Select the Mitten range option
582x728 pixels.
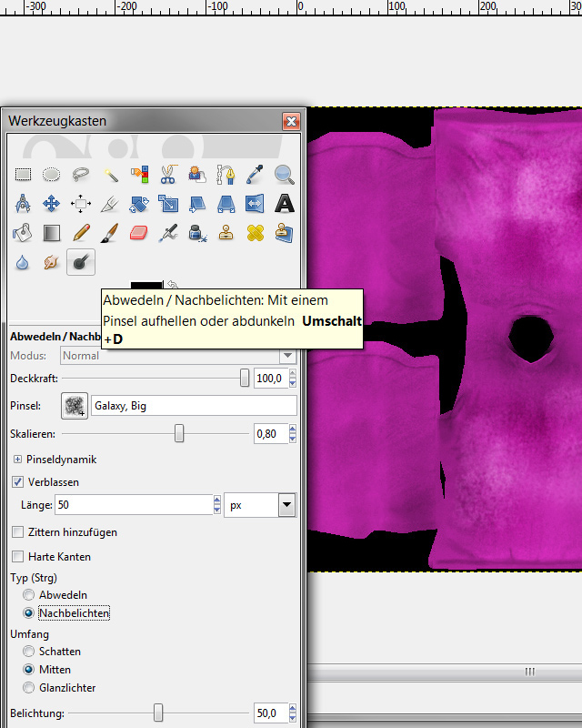[29, 670]
